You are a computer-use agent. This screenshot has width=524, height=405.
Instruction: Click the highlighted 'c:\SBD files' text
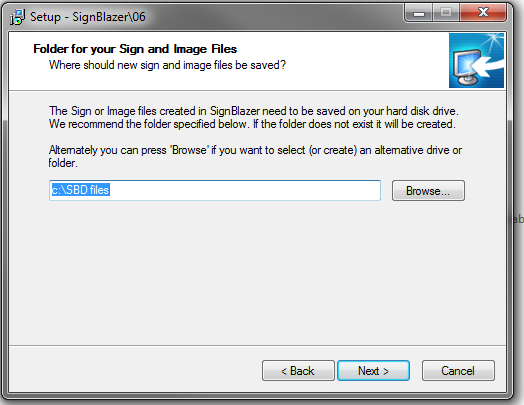tap(80, 190)
